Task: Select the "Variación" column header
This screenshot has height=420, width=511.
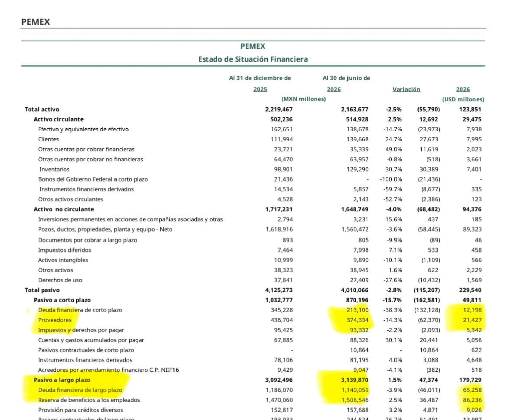Action: tap(406, 89)
